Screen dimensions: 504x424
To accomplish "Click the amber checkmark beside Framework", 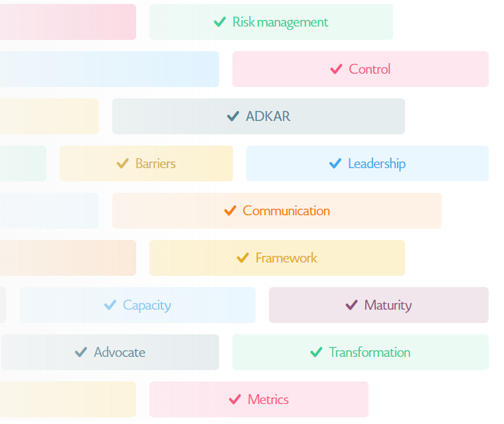I will tap(242, 258).
